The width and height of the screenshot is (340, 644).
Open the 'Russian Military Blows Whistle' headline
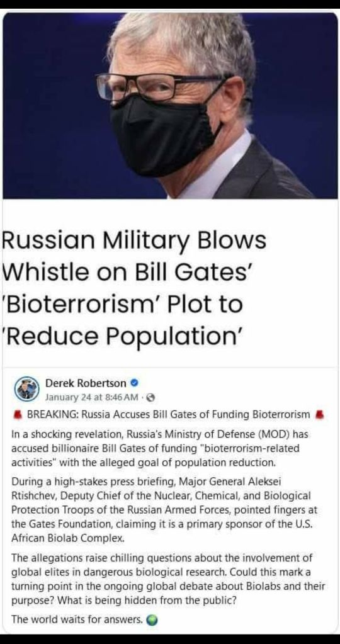point(134,288)
